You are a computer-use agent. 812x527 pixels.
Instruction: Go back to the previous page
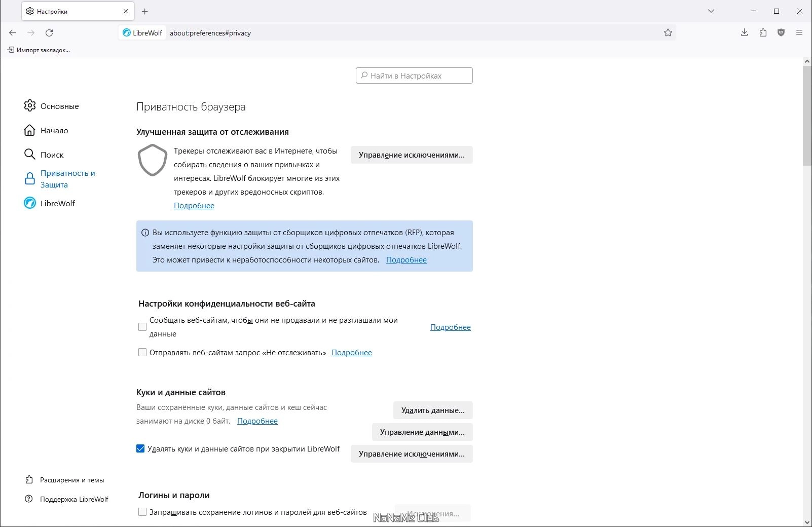pyautogui.click(x=13, y=33)
